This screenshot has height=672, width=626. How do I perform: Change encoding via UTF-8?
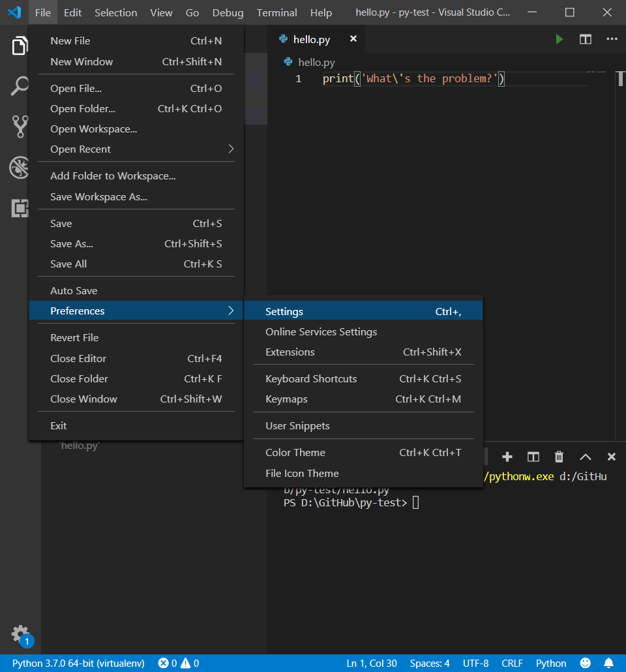[475, 663]
